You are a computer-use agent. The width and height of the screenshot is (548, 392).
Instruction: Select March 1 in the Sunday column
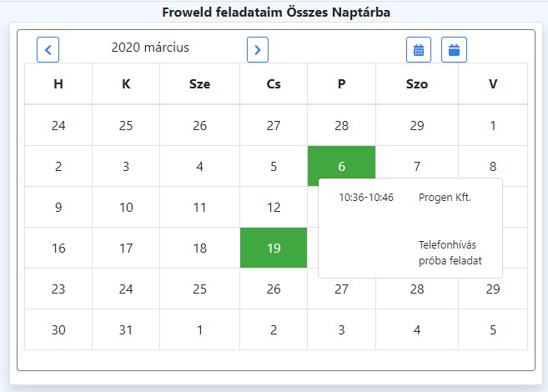click(493, 125)
